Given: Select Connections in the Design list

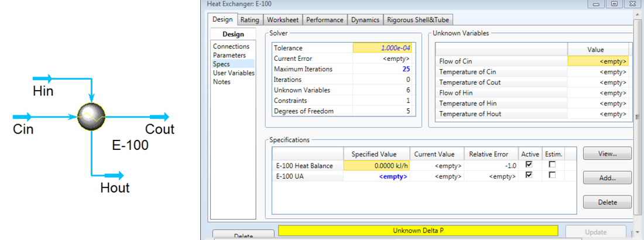Looking at the screenshot, I should [x=231, y=46].
